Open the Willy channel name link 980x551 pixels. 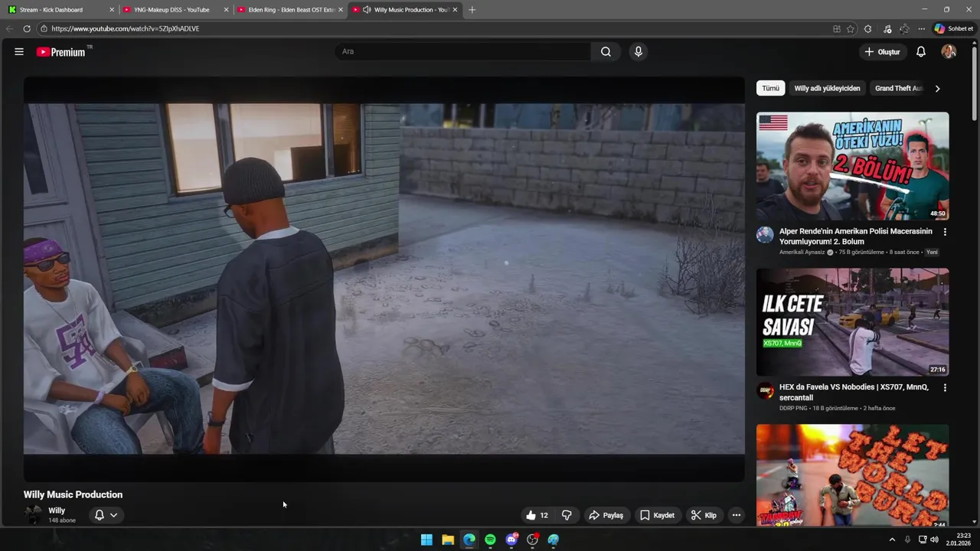point(57,510)
